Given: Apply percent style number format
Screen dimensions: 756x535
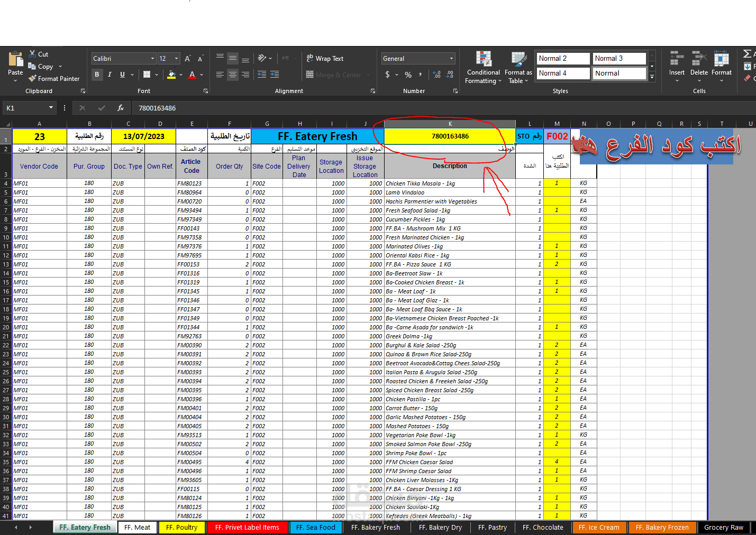Looking at the screenshot, I should click(x=408, y=75).
